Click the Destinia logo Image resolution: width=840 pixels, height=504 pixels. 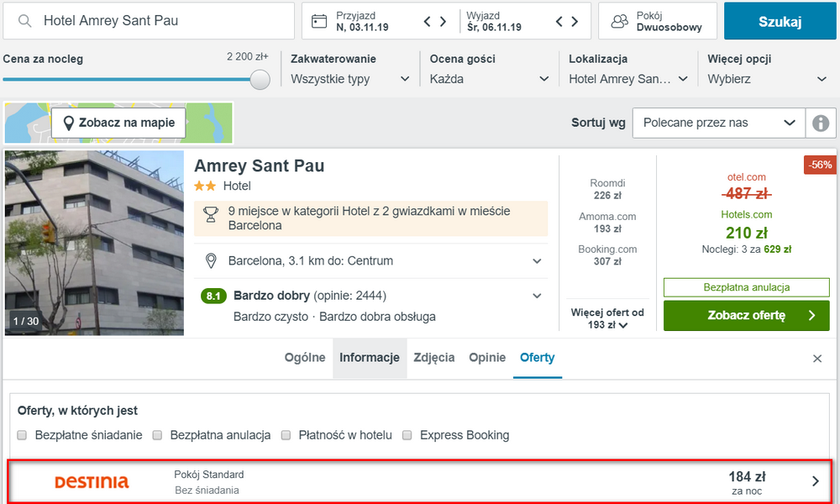pyautogui.click(x=92, y=482)
